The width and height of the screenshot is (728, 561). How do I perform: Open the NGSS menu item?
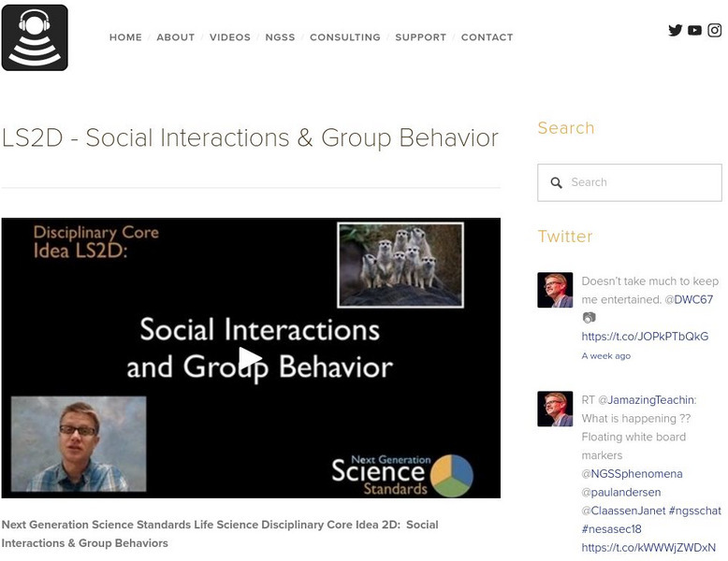[x=280, y=37]
